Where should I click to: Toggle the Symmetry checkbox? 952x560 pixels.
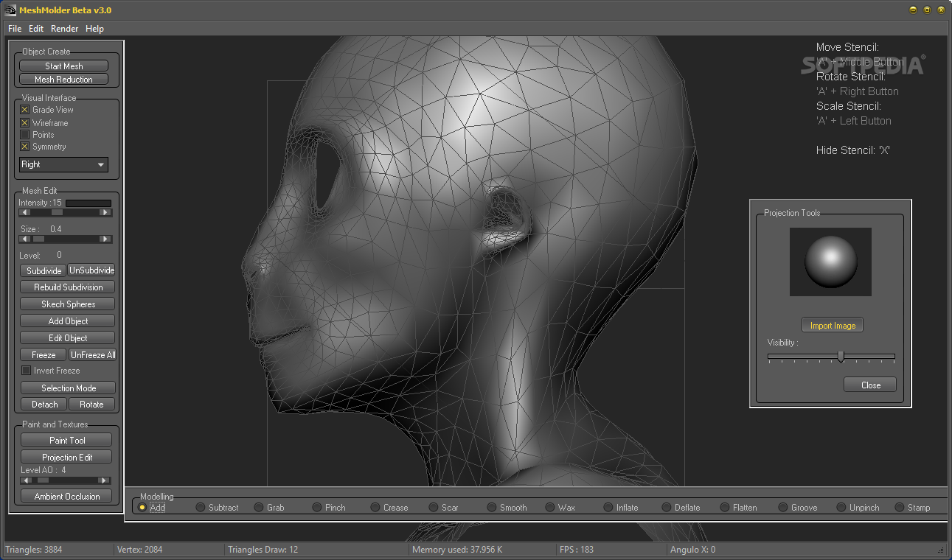tap(24, 147)
